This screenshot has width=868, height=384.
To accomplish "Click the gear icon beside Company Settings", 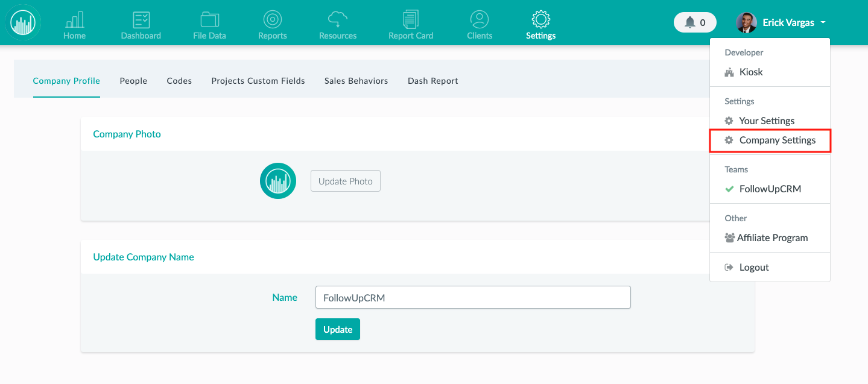I will [x=729, y=140].
